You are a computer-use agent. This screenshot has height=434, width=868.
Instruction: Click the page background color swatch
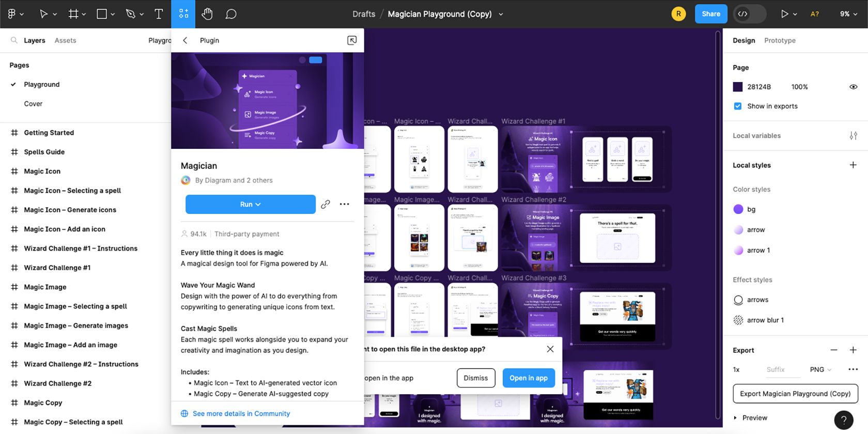[738, 87]
